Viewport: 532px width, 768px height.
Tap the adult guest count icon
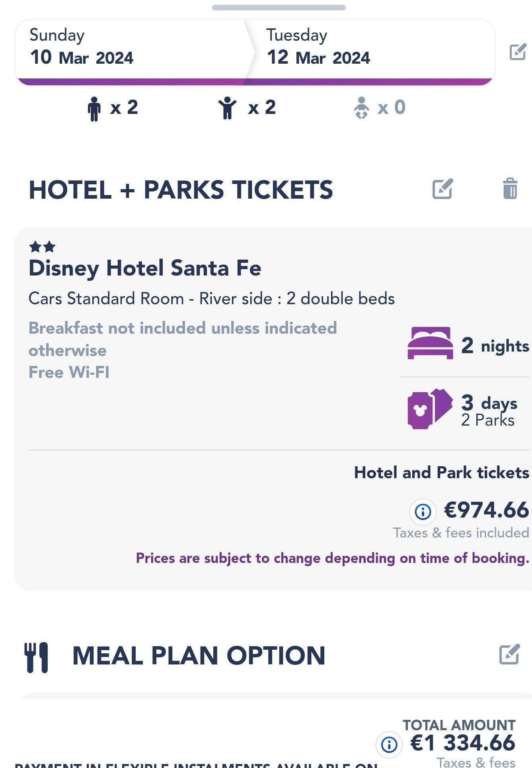pyautogui.click(x=94, y=108)
